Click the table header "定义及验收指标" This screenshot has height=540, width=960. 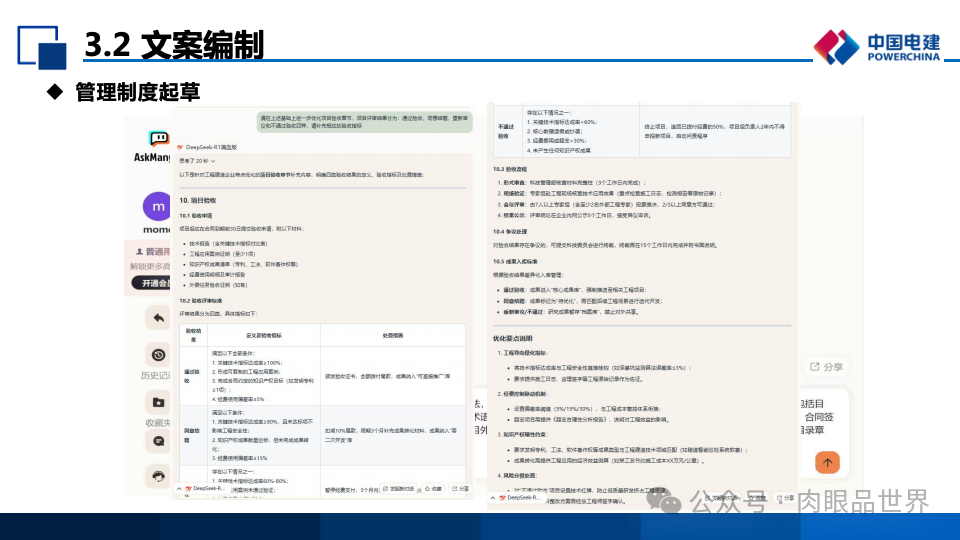[264, 336]
